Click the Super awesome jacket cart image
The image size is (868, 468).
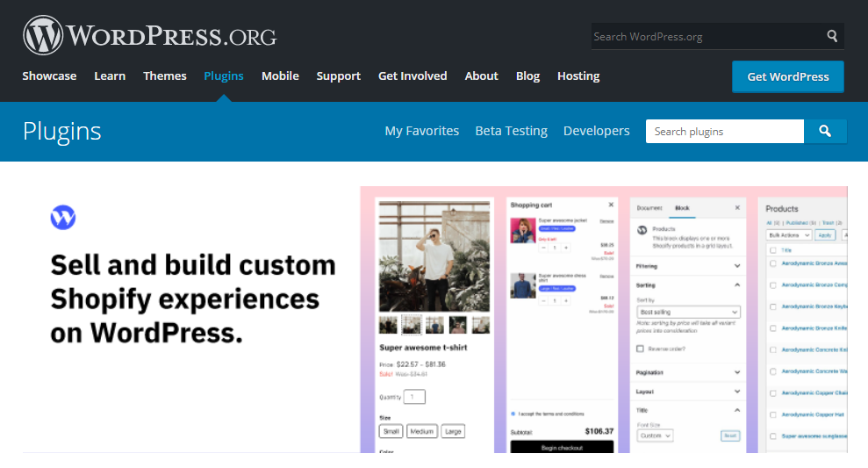coord(522,230)
